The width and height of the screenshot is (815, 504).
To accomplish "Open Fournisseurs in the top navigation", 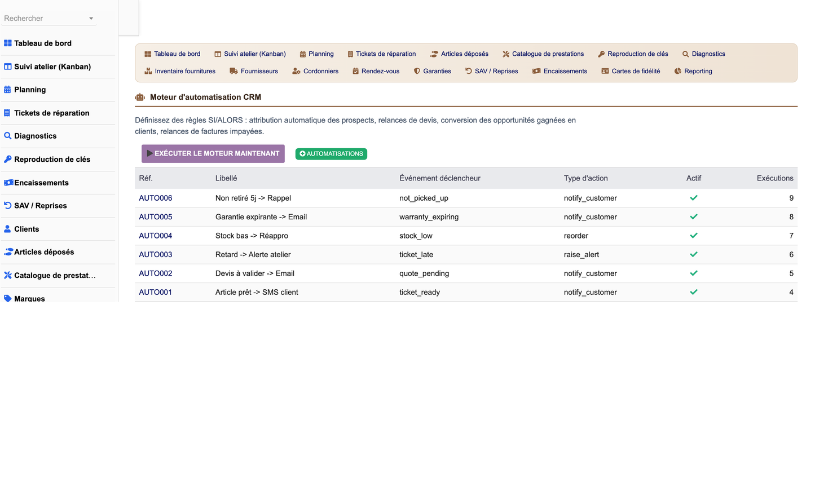I will pos(254,71).
